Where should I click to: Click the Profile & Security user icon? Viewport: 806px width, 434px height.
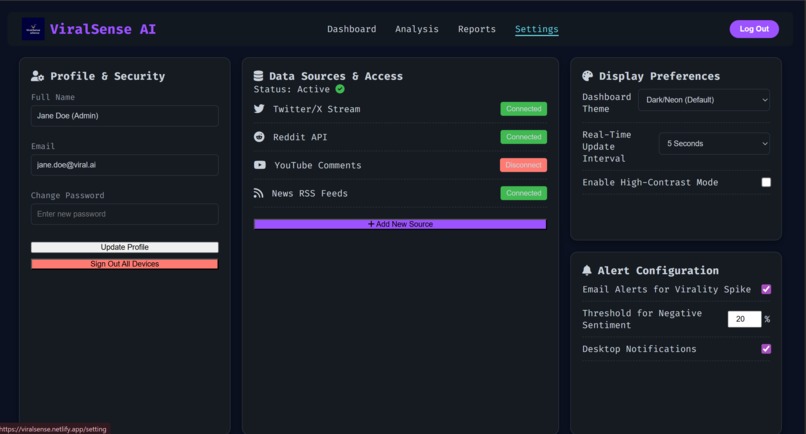38,76
